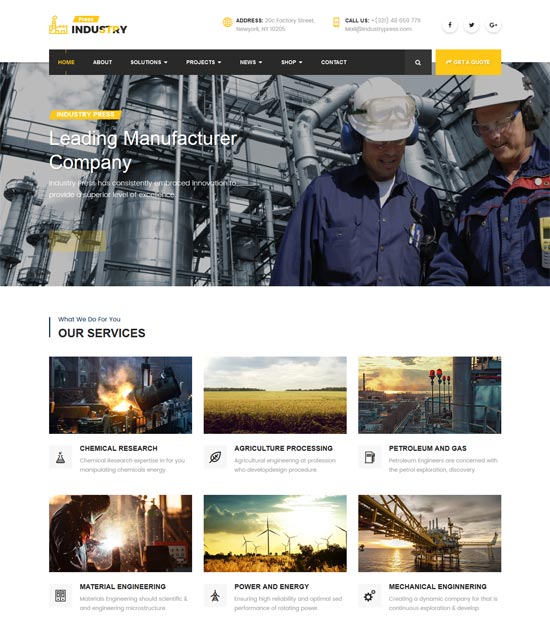Image resolution: width=550 pixels, height=627 pixels.
Task: Click the Leading Manufacturer Company headline
Action: [x=143, y=150]
